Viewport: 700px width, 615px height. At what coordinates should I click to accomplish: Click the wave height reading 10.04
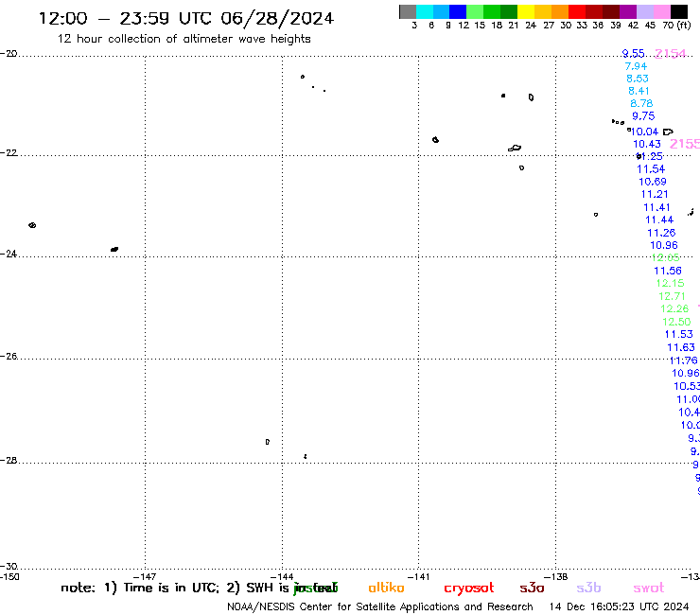coord(644,132)
